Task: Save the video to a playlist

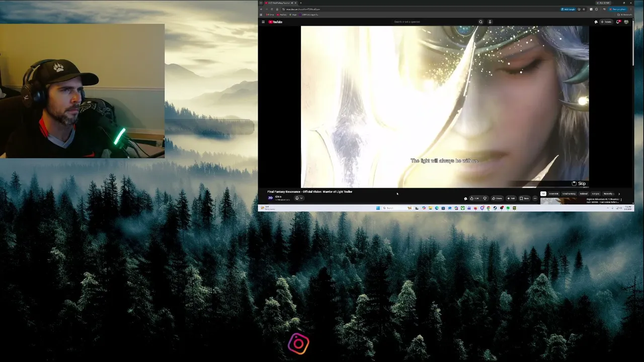Action: click(x=524, y=198)
